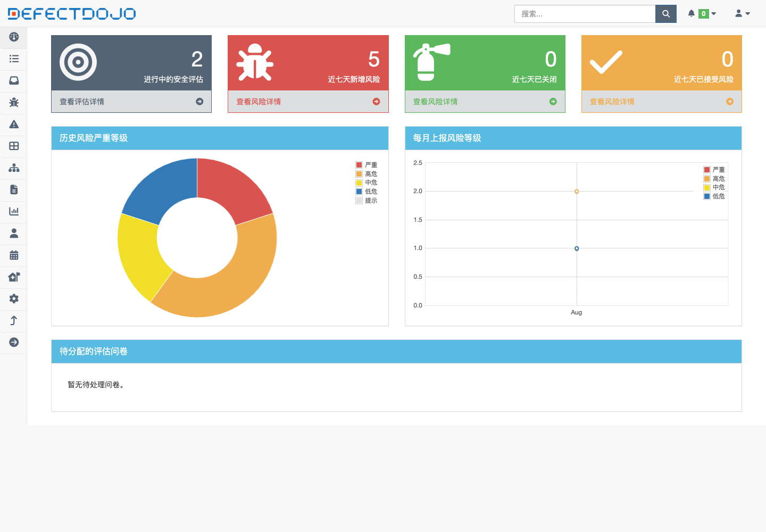The width and height of the screenshot is (766, 532).
Task: Click the upward arrow icon in sidebar
Action: tap(14, 320)
